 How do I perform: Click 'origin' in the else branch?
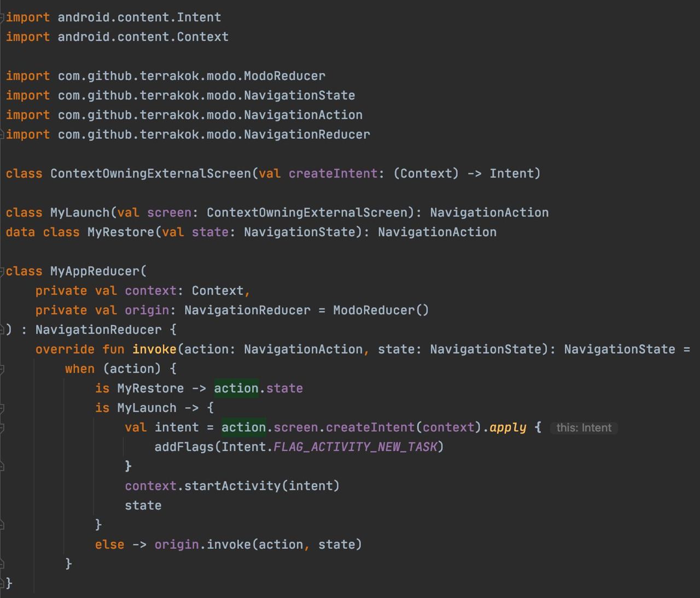click(177, 544)
